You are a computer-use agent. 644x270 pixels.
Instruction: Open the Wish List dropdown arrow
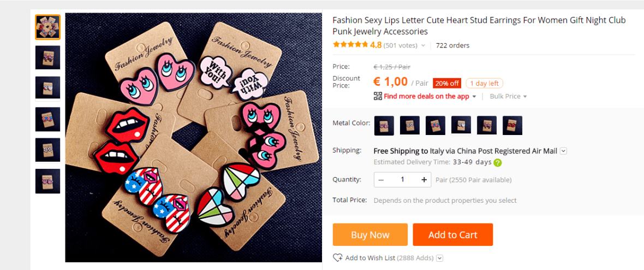[439, 258]
